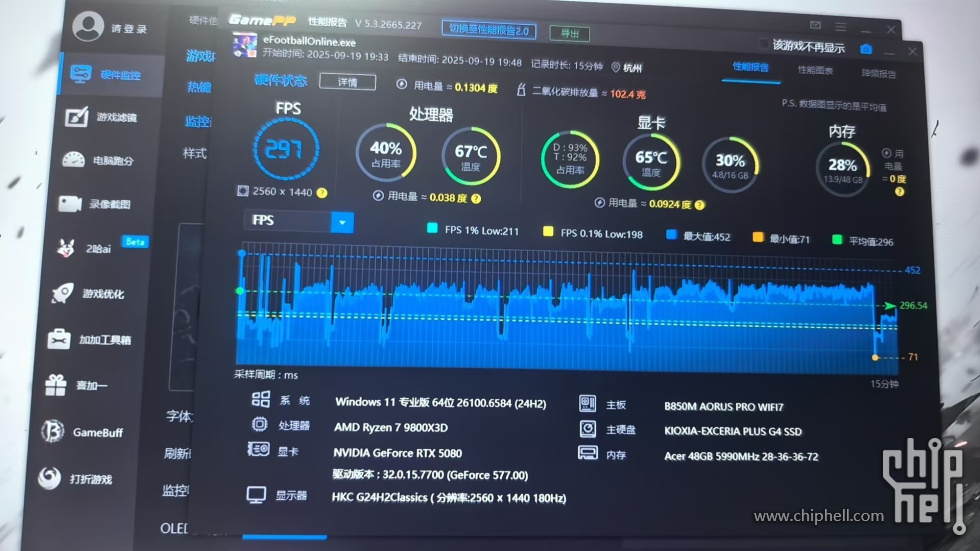Click text Acer 48GB 5990MHz 28-36-36-72

tap(741, 456)
